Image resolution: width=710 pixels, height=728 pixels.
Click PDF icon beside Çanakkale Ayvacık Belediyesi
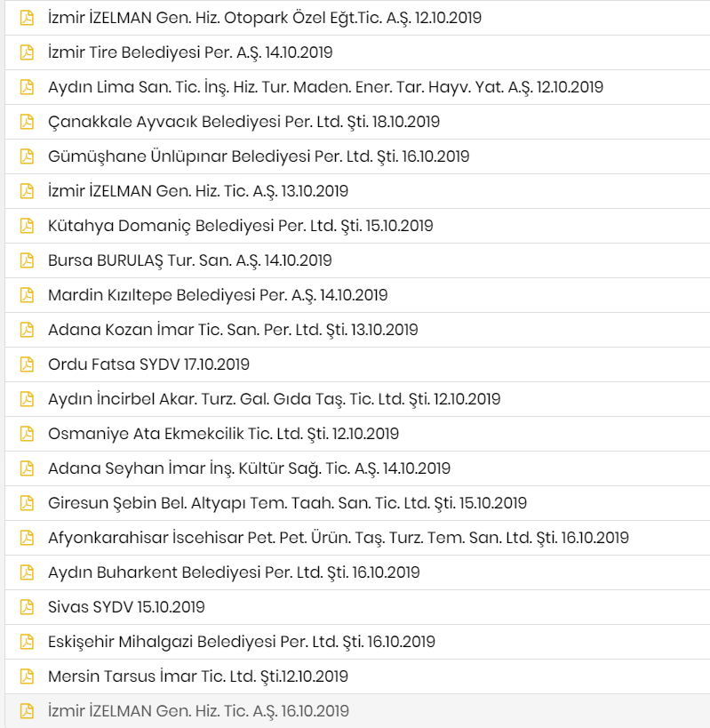27,122
